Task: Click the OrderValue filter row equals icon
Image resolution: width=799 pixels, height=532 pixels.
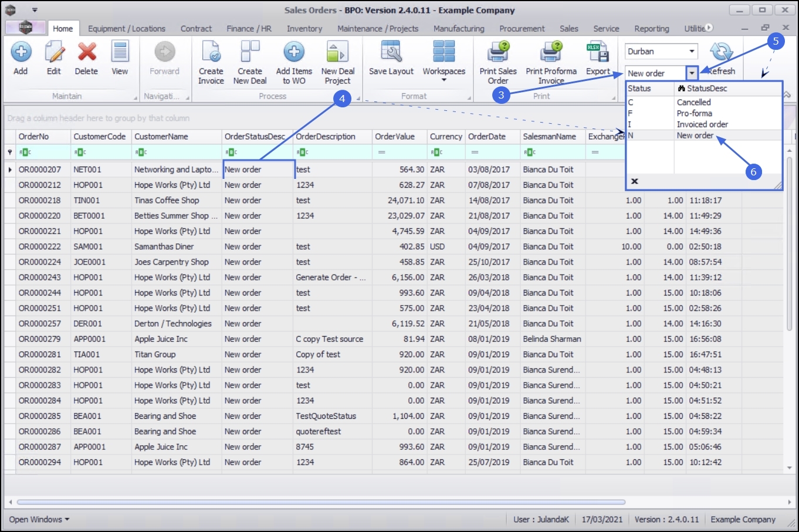Action: [381, 153]
